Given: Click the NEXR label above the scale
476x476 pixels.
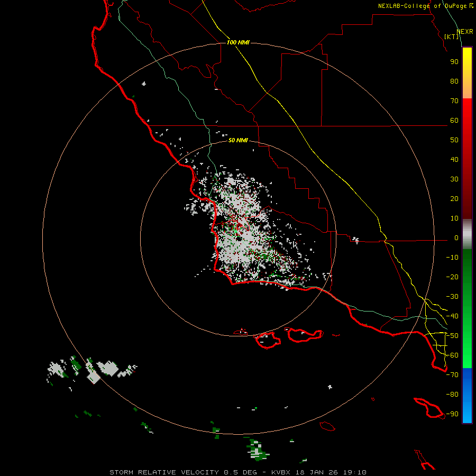Looking at the screenshot, I should tap(465, 32).
